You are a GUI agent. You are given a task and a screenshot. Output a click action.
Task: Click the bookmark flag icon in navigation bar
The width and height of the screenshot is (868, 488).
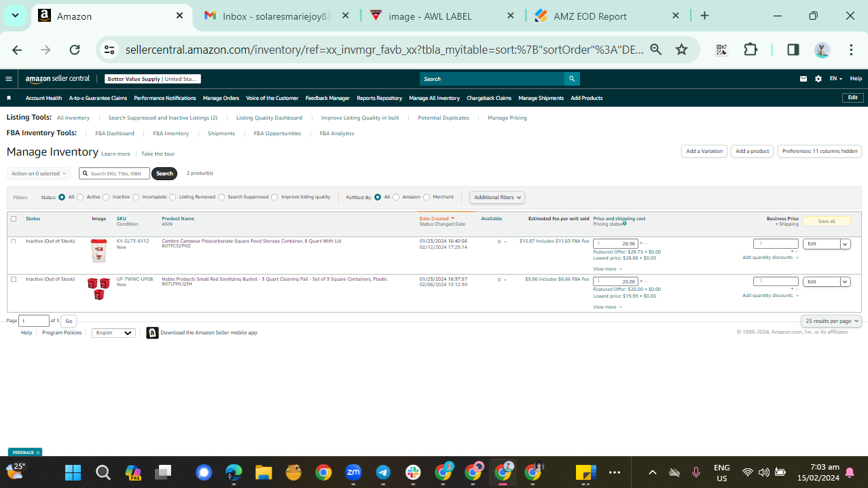[9, 98]
